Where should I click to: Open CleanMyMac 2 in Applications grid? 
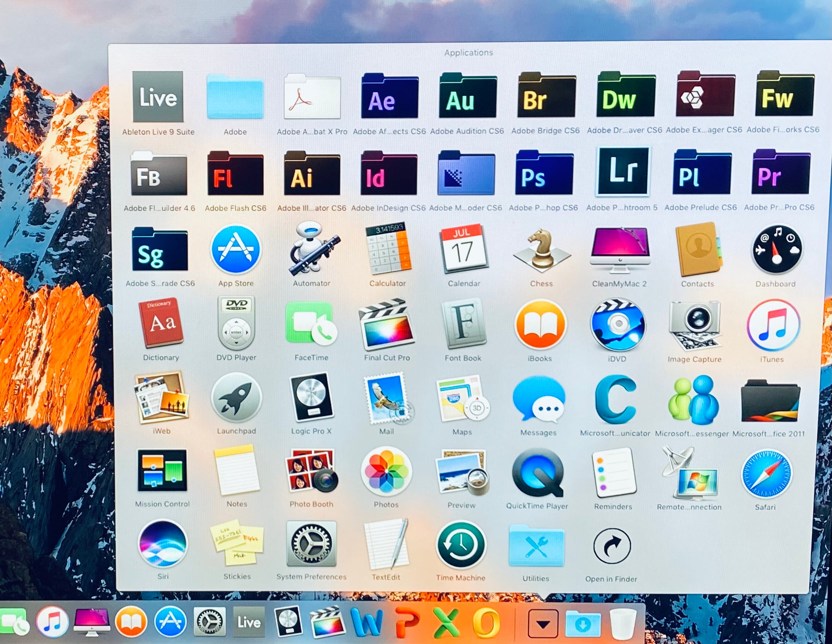620,250
